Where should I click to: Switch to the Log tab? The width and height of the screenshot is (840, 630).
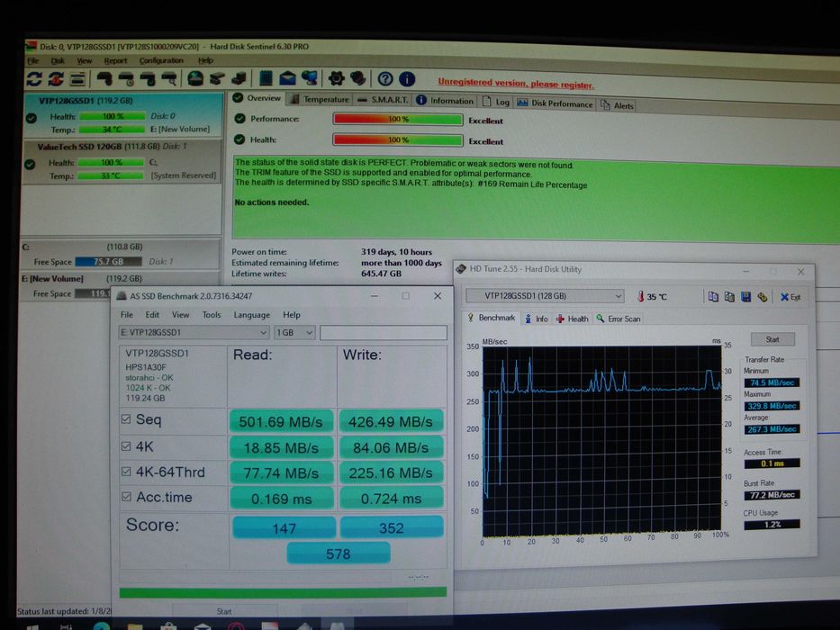pyautogui.click(x=496, y=101)
